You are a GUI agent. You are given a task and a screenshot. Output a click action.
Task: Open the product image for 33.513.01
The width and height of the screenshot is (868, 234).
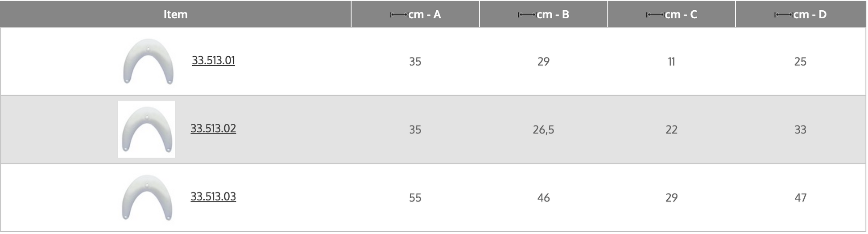click(148, 61)
